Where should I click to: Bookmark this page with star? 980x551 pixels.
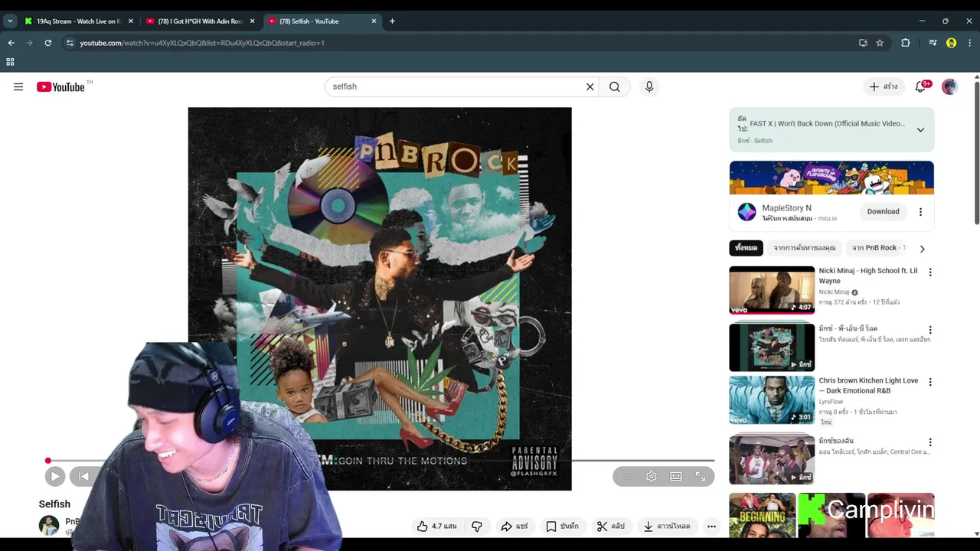coord(880,43)
